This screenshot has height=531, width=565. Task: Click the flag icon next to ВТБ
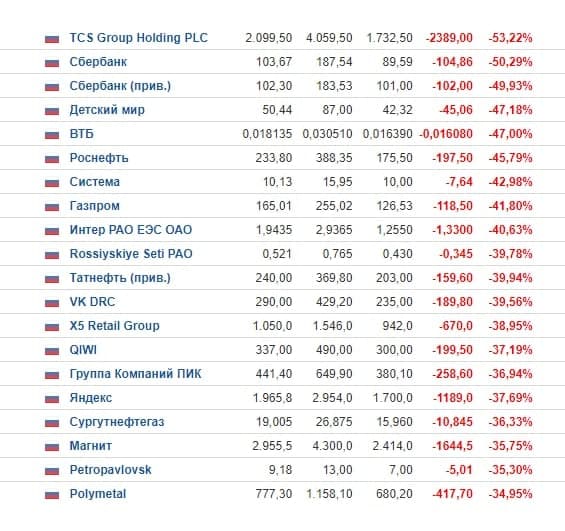tap(52, 135)
